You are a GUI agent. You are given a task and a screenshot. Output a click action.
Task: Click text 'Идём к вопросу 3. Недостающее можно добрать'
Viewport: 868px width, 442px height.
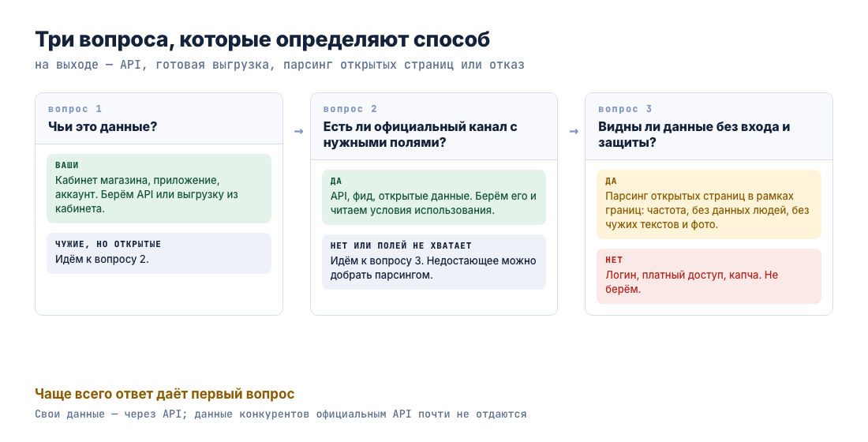pos(433,268)
